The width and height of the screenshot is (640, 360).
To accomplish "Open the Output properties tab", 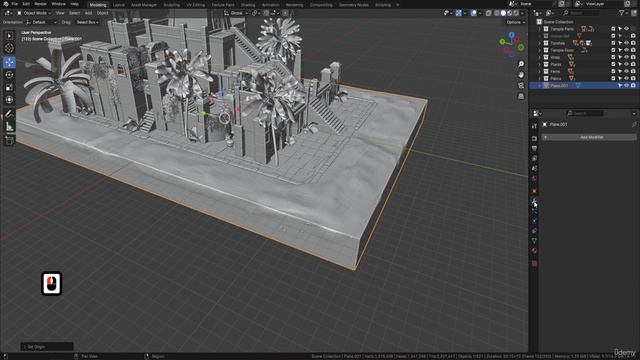I will click(534, 149).
